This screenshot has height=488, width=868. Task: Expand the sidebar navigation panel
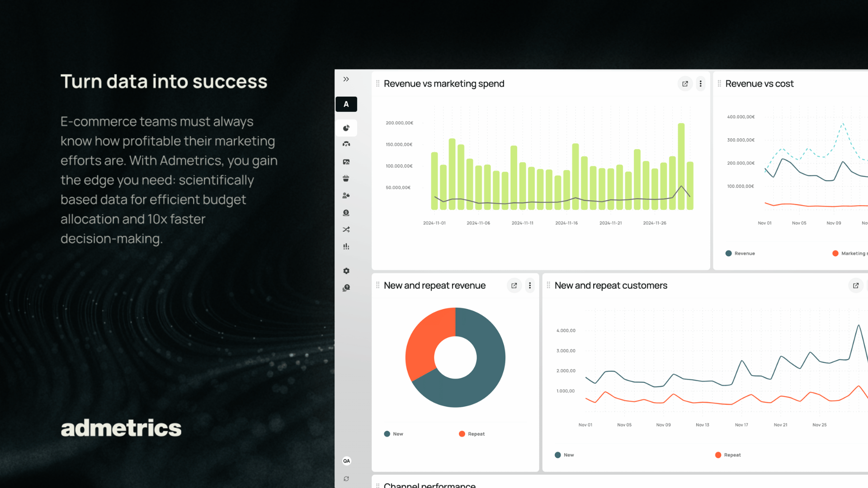click(346, 78)
